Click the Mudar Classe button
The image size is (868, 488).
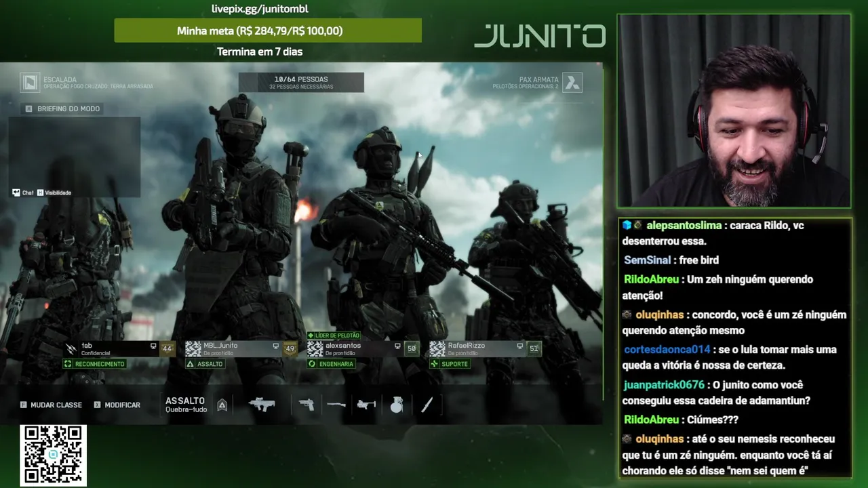click(51, 405)
